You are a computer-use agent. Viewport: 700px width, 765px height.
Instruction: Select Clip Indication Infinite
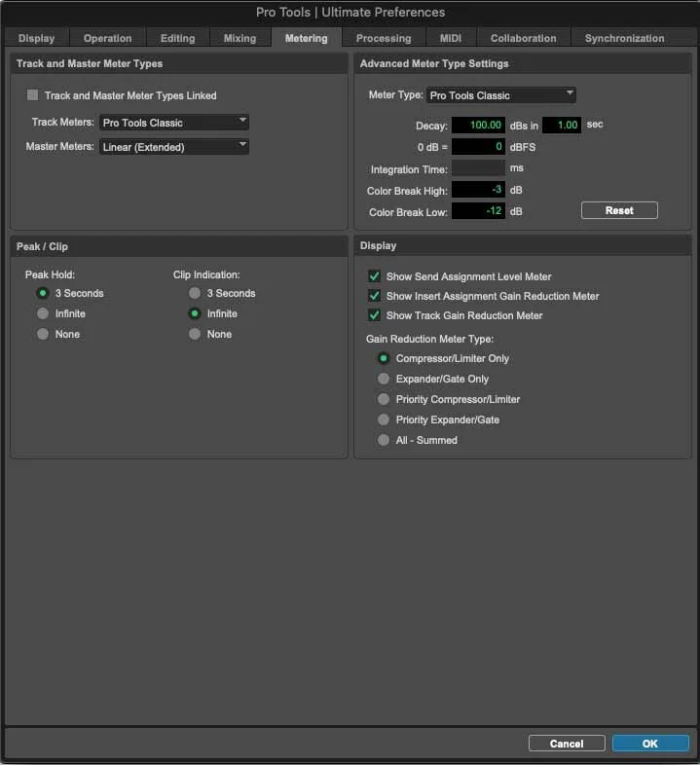click(195, 313)
